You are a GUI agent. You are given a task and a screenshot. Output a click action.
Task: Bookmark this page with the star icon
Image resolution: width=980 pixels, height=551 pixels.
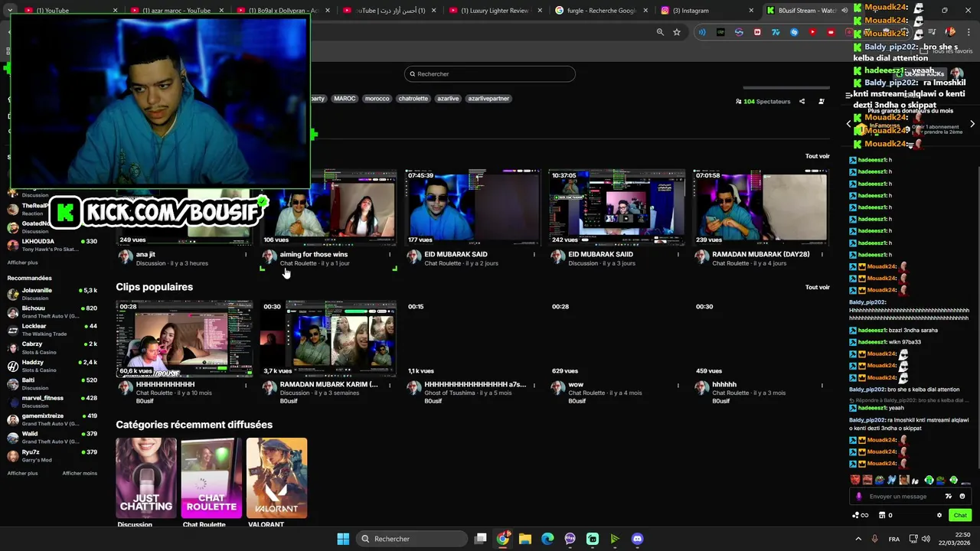[x=677, y=32]
